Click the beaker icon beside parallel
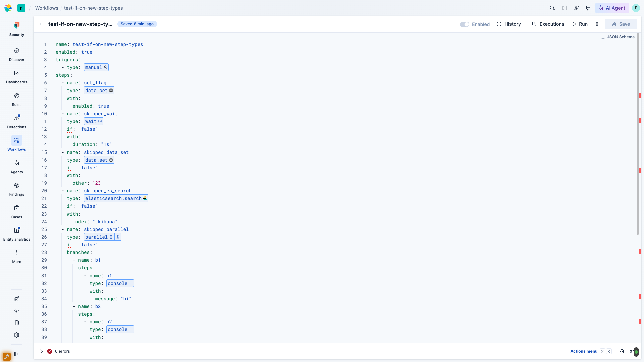The height and width of the screenshot is (362, 644). click(118, 237)
